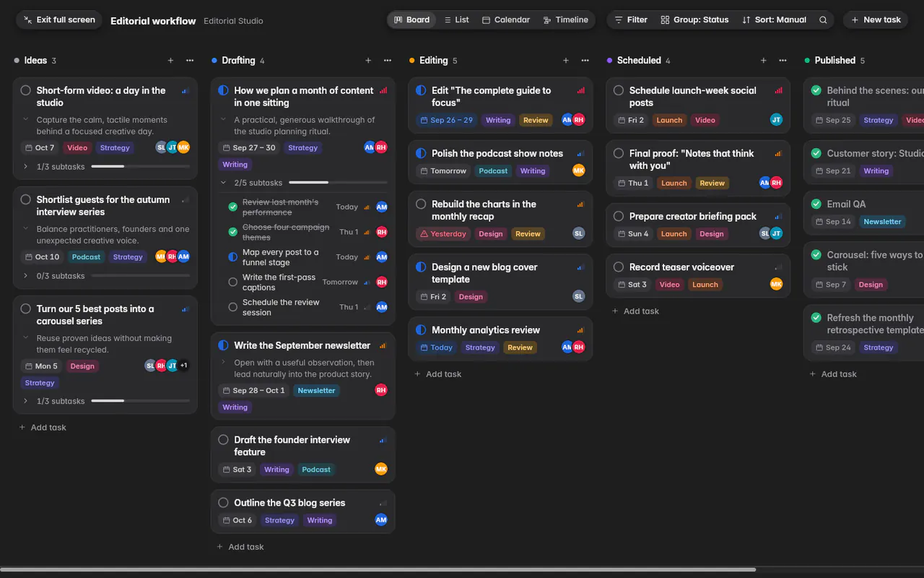Check off 'Write the first-pass captions' subtask
The image size is (924, 578).
[x=232, y=282]
